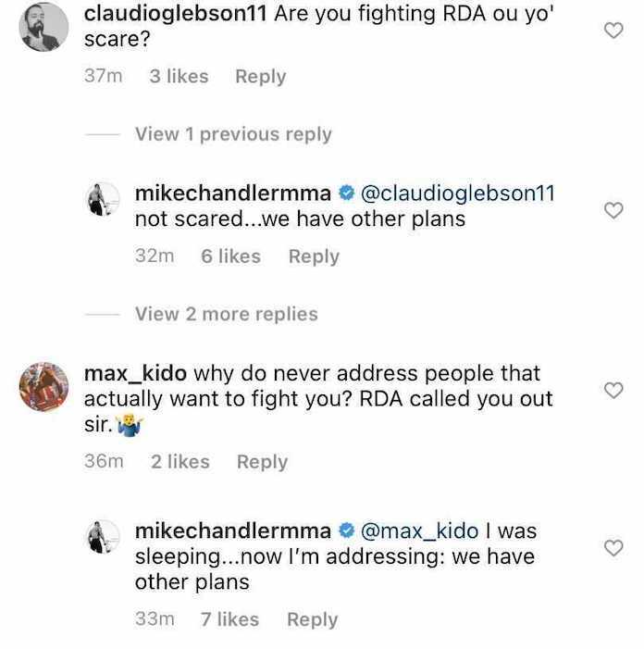Like mikechandlermma's 'not scared' reply heart
This screenshot has width=644, height=649.
click(613, 210)
